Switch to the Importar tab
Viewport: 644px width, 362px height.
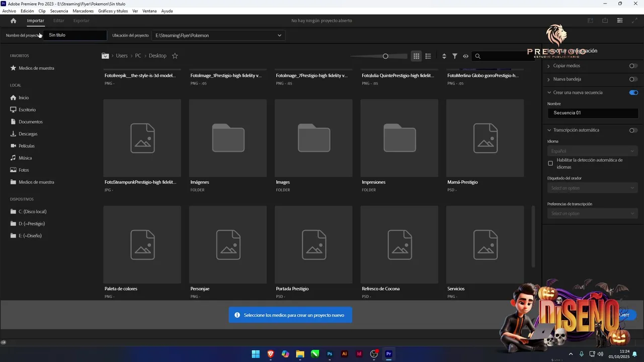[x=36, y=21]
